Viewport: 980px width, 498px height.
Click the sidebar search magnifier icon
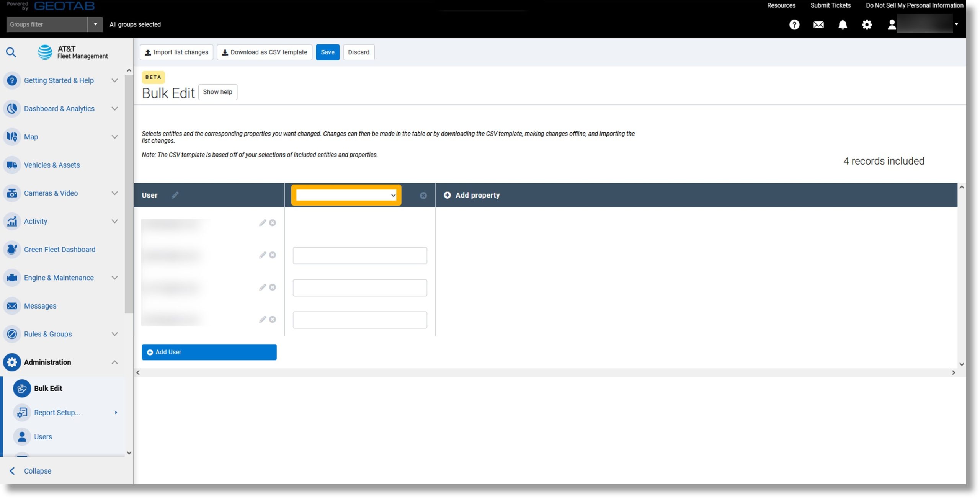click(x=11, y=52)
